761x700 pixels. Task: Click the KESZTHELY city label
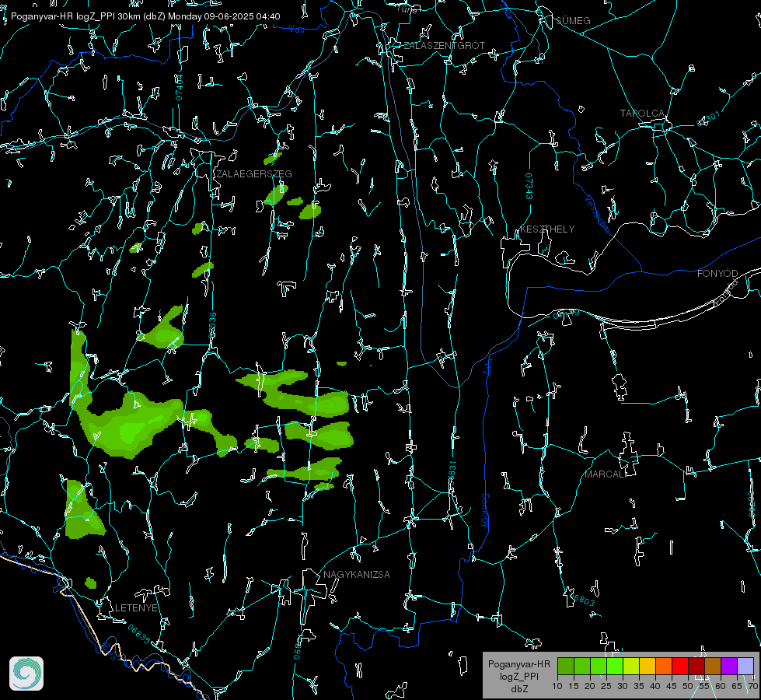(547, 229)
